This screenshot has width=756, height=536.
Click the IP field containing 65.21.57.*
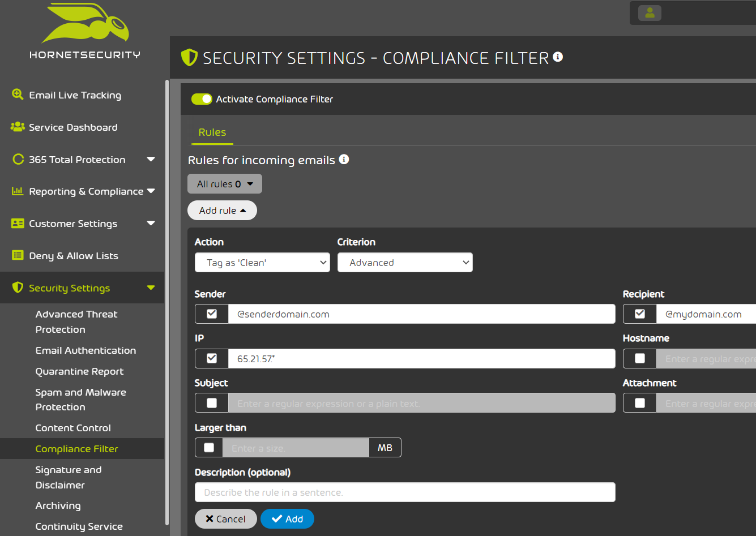(x=421, y=359)
